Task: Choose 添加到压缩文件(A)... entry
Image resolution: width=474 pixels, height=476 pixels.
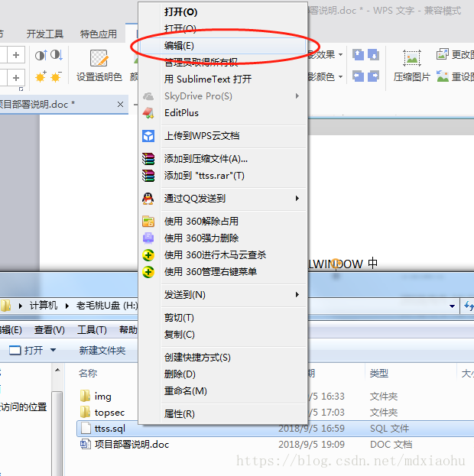Action: (x=206, y=159)
